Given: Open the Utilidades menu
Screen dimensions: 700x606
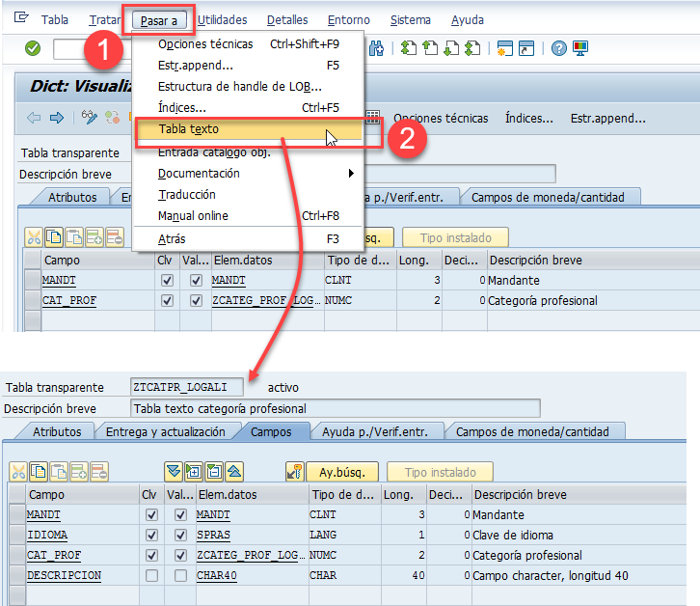Looking at the screenshot, I should click(223, 19).
